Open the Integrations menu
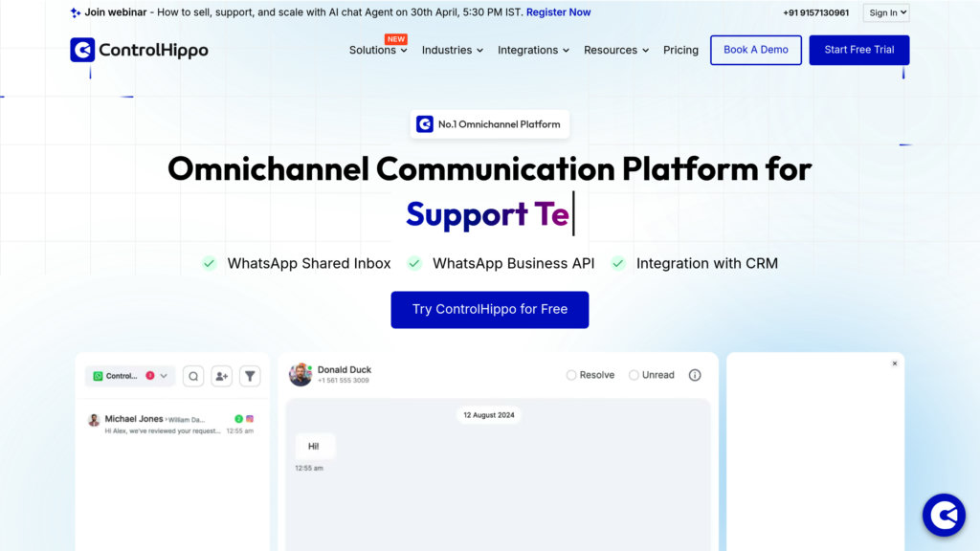 click(533, 51)
